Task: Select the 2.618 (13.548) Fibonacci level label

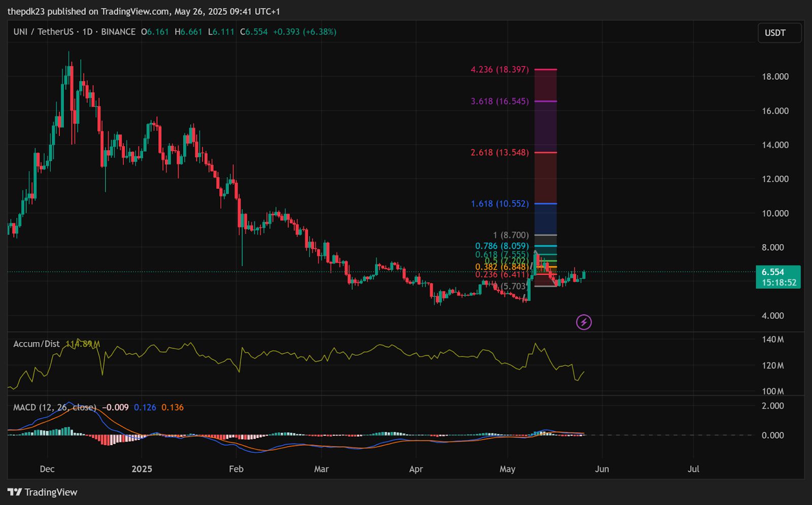Action: point(499,153)
